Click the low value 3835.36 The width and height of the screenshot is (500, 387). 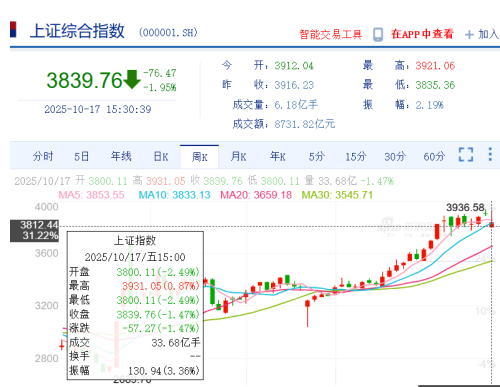point(435,85)
